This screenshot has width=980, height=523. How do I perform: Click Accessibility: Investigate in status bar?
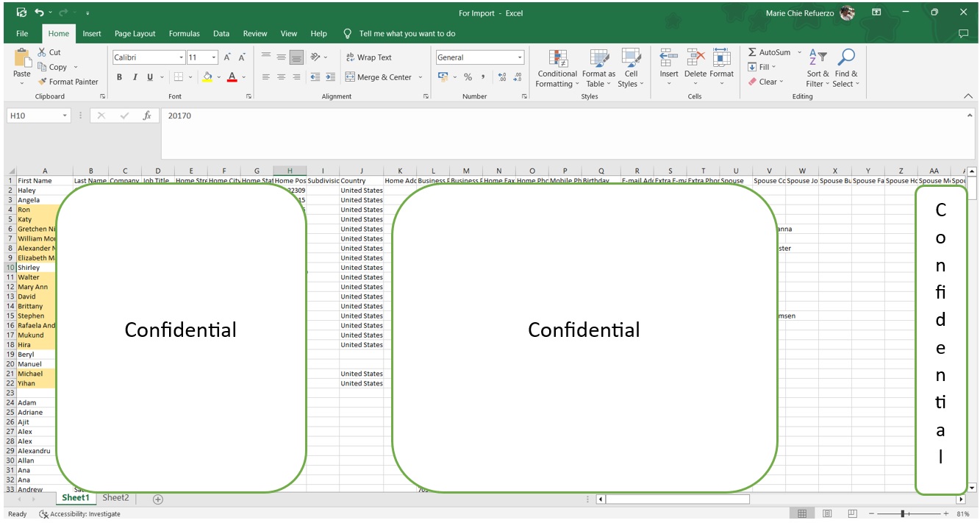click(79, 514)
